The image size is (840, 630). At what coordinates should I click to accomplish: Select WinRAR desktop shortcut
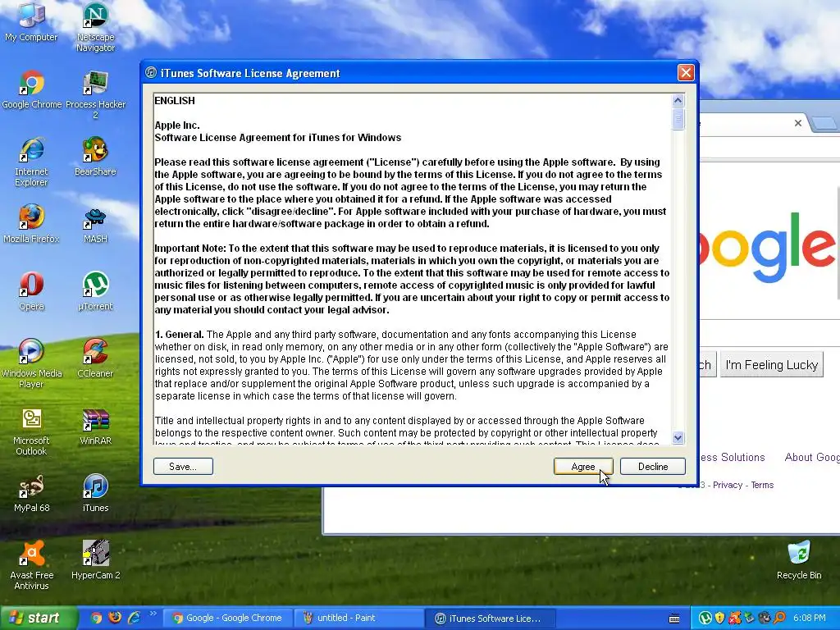[x=95, y=426]
